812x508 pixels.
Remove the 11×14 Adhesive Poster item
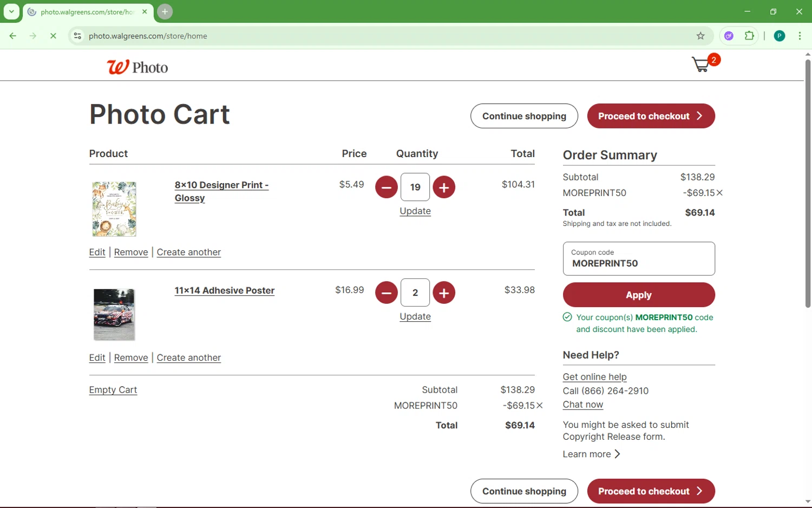click(x=131, y=358)
